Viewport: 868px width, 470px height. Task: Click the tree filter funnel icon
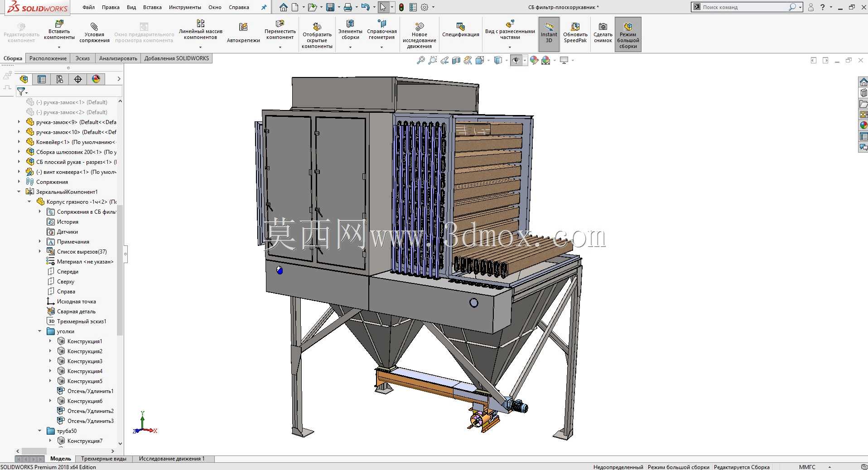click(21, 92)
